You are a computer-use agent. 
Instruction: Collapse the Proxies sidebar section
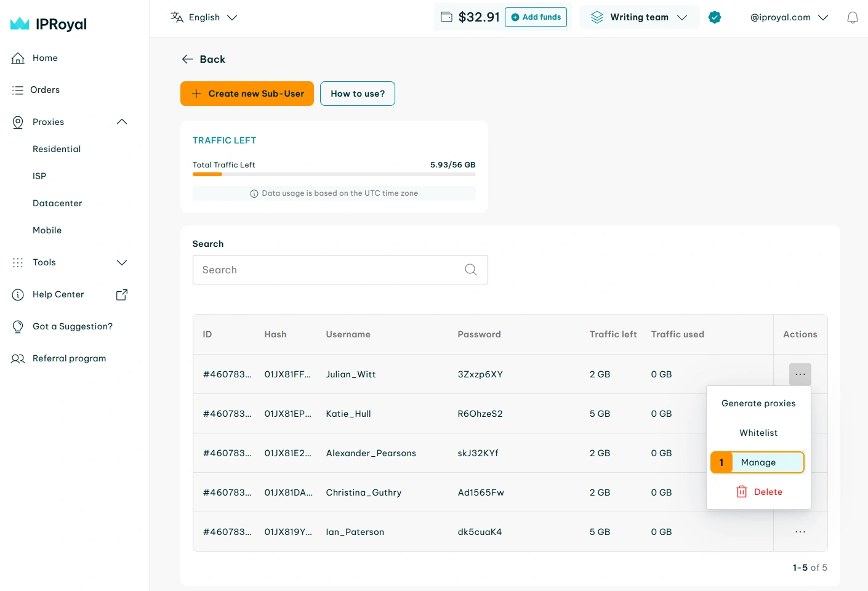tap(122, 122)
